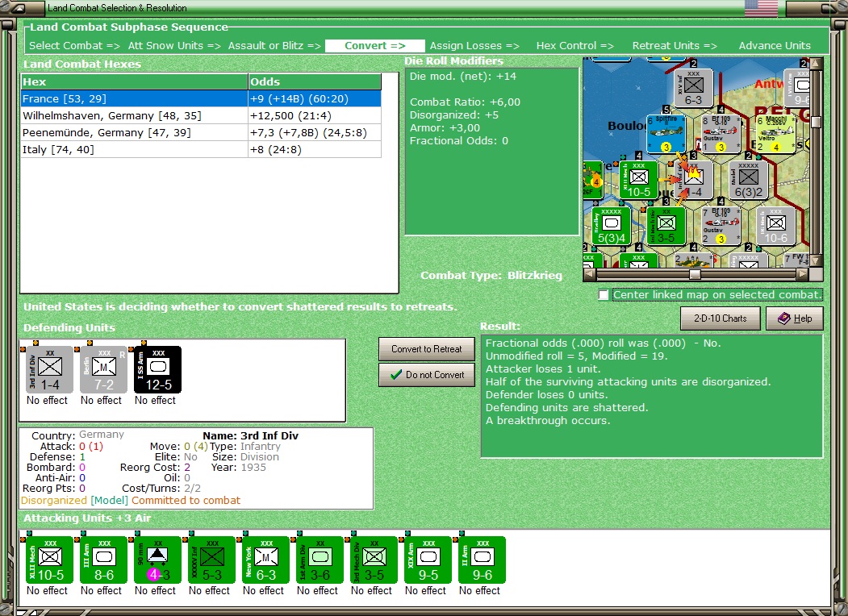Enable Center linked map on selected combat

[x=604, y=295]
